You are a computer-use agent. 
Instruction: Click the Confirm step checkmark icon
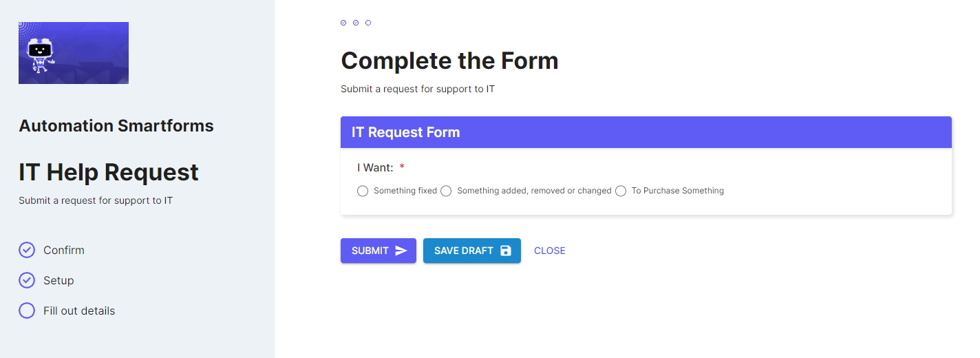(x=27, y=250)
